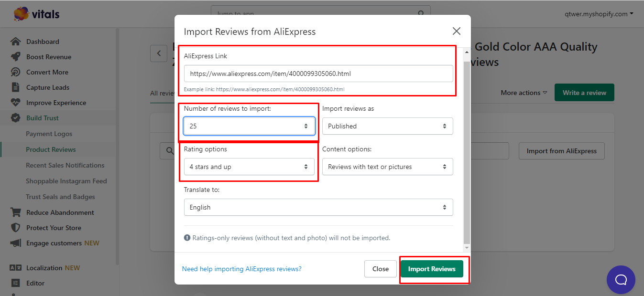Click the Editor label in sidebar
Screen dimensions: 644x296
(35, 283)
